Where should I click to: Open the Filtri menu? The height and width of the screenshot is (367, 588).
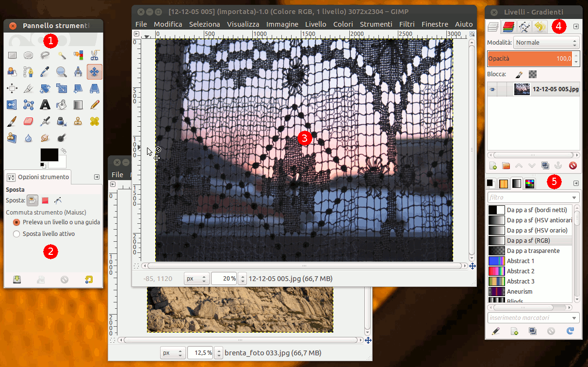click(407, 24)
